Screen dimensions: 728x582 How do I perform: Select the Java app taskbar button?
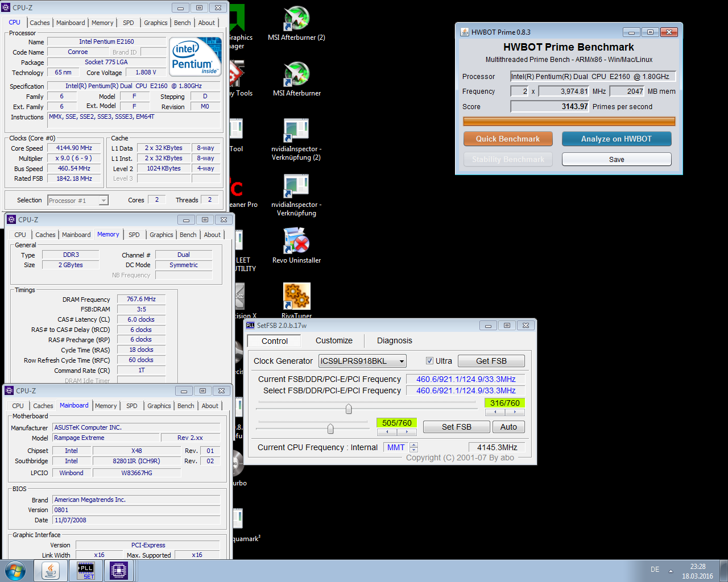[x=51, y=571]
